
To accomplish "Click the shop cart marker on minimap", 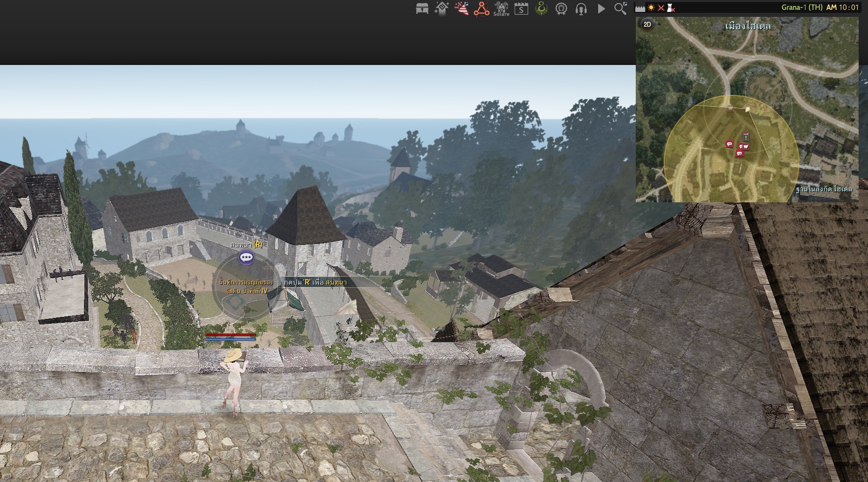I will click(745, 147).
